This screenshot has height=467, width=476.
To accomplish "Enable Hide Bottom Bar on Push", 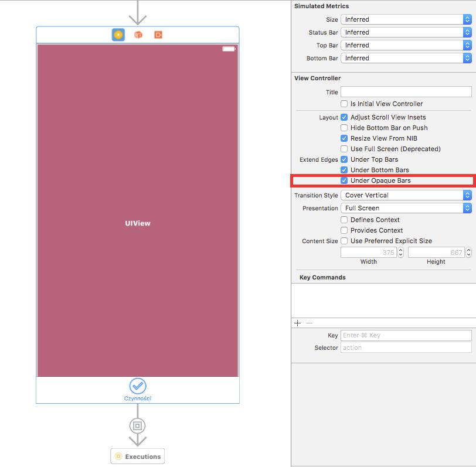I will [x=344, y=128].
